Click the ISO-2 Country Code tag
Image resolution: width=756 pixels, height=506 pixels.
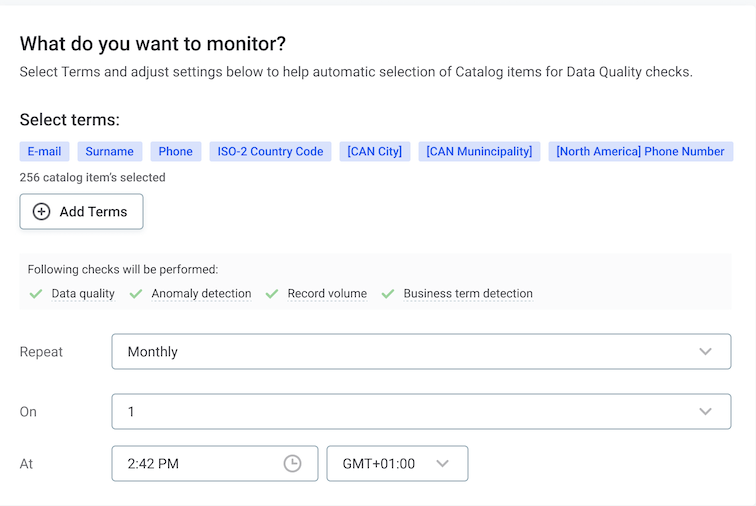point(270,152)
